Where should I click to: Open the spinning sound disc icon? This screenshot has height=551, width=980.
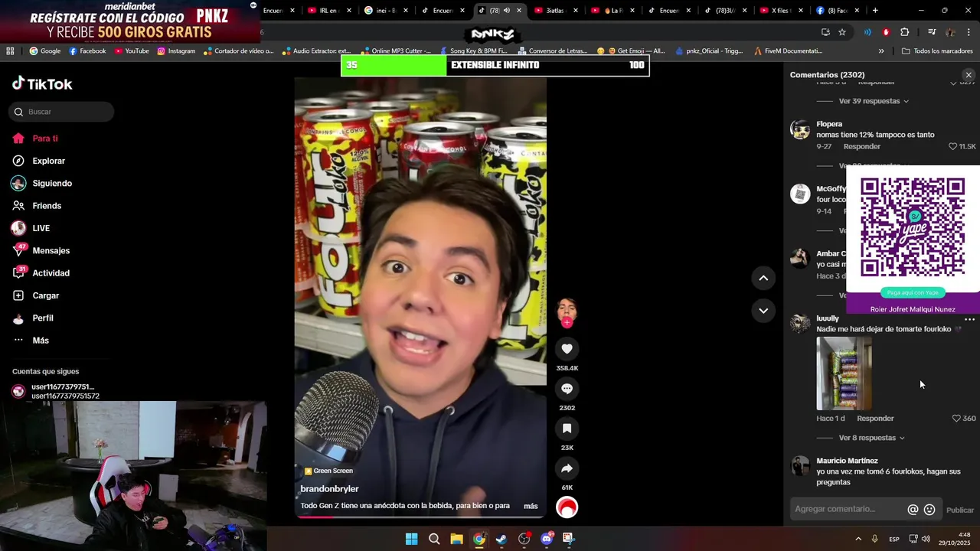(567, 507)
